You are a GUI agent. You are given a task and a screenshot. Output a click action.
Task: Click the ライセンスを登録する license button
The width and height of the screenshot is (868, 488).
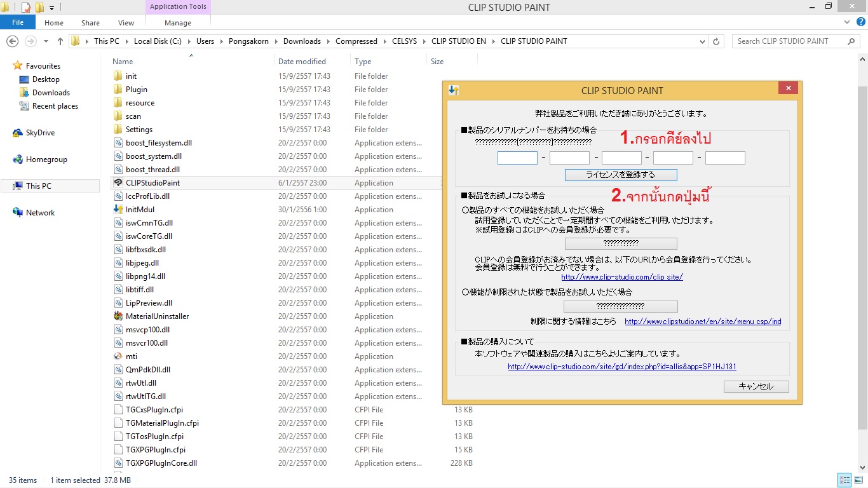[621, 175]
